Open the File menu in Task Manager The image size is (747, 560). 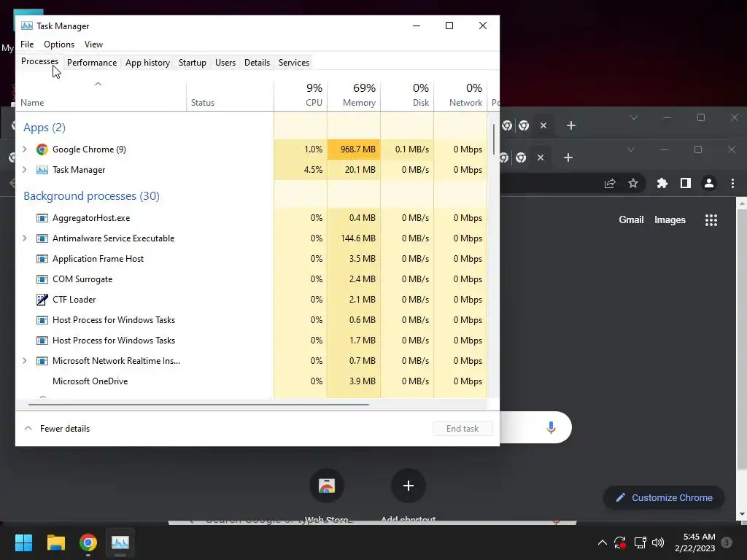27,44
